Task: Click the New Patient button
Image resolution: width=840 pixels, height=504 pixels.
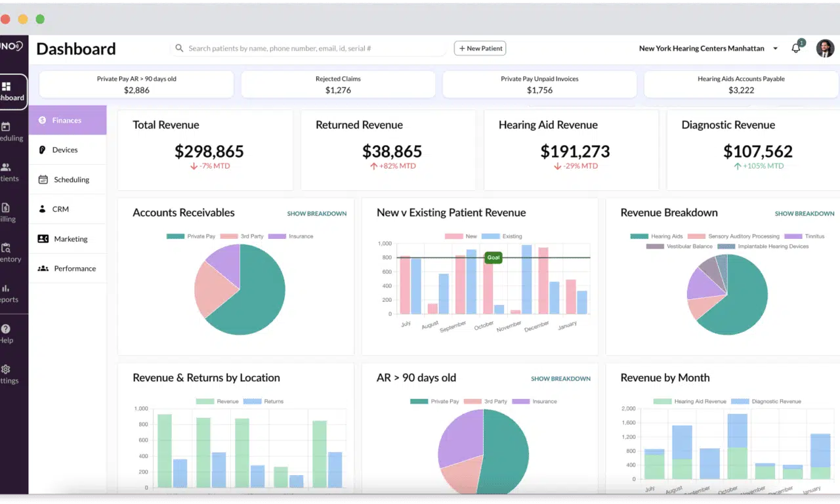Action: 480,49
